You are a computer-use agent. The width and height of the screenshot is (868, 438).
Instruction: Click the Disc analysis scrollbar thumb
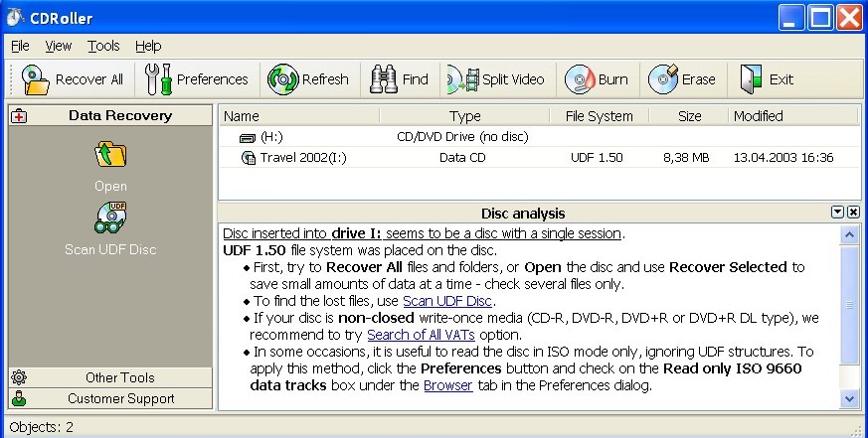[849, 305]
